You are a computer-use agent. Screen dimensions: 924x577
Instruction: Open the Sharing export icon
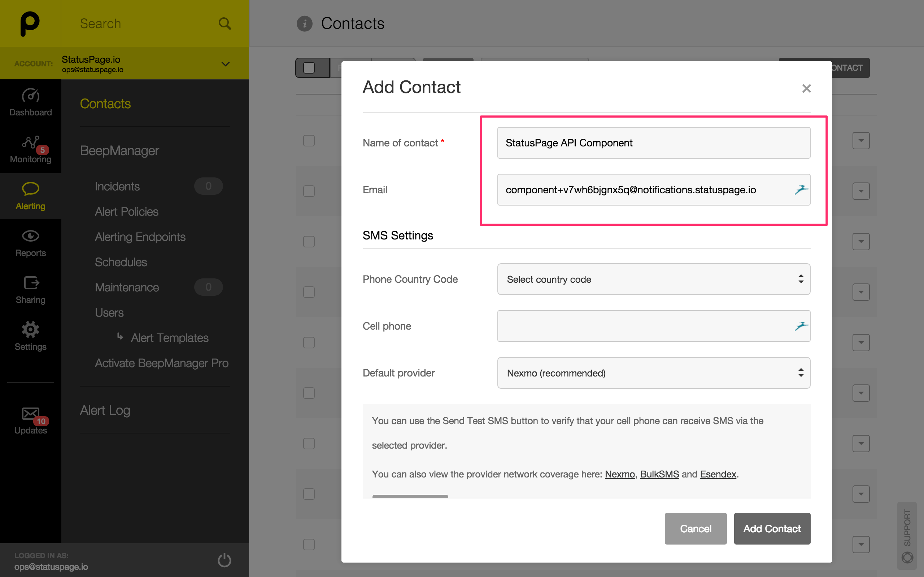click(x=31, y=283)
